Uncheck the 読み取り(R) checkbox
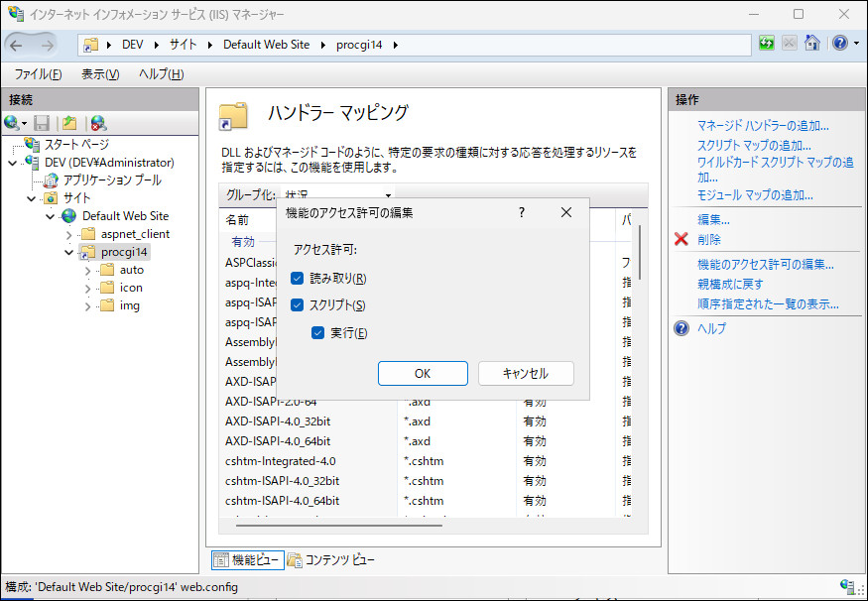Screen dimensions: 868x601 tap(298, 278)
